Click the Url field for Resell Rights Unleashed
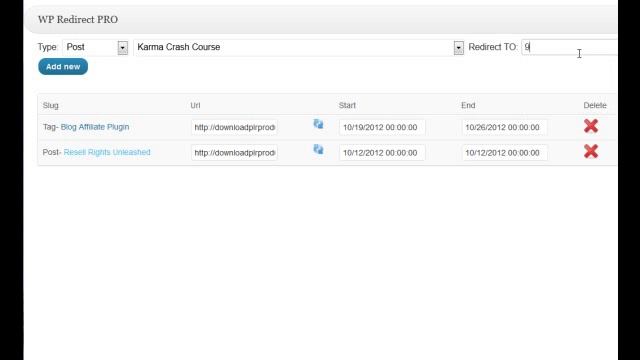 click(x=234, y=153)
